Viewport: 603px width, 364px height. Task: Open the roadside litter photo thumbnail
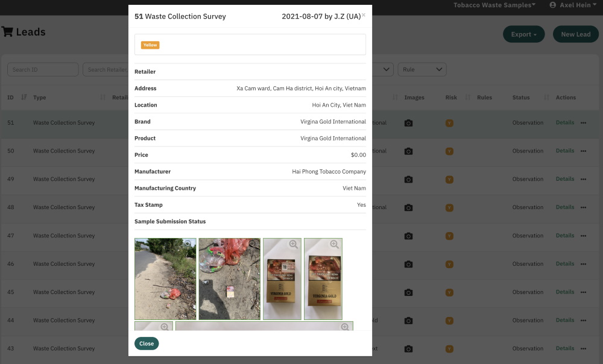165,279
